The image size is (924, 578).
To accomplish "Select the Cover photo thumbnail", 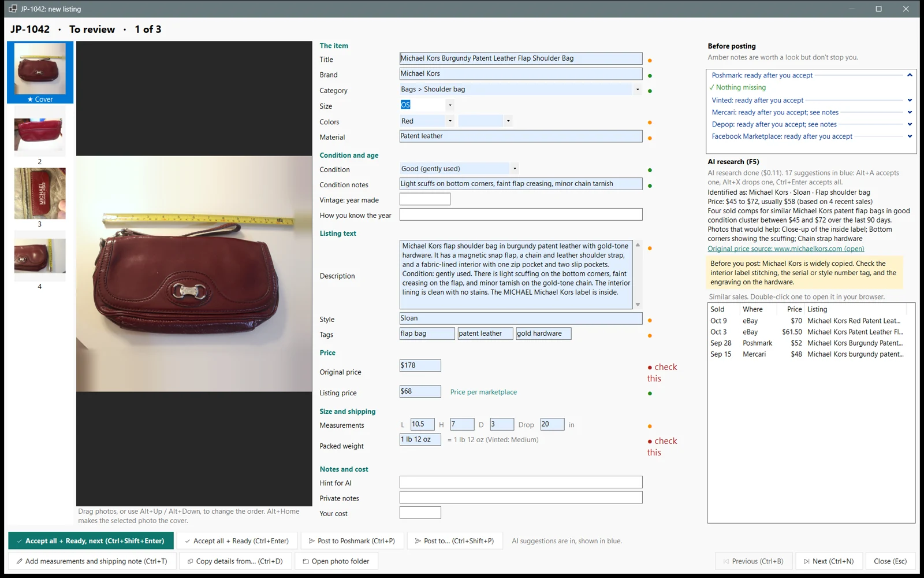I will 40,72.
